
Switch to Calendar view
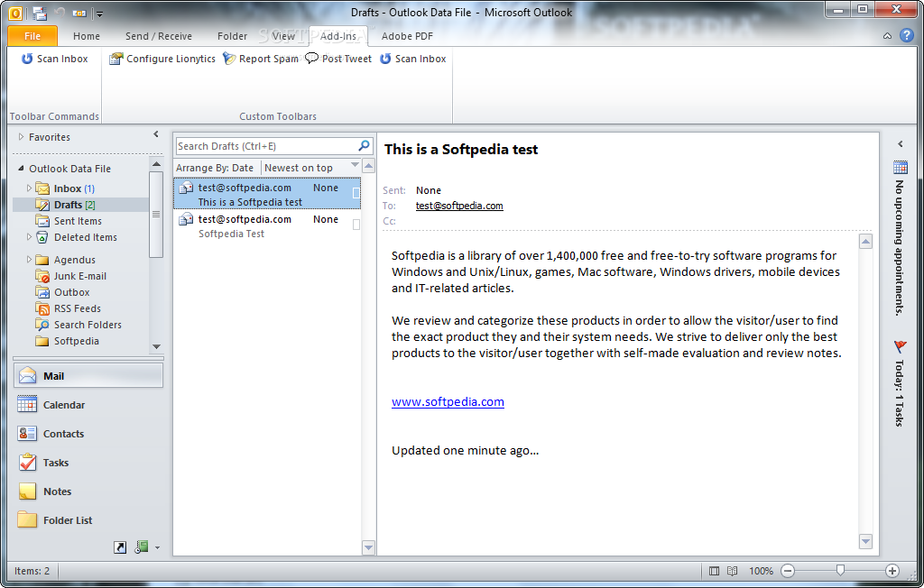click(x=88, y=405)
